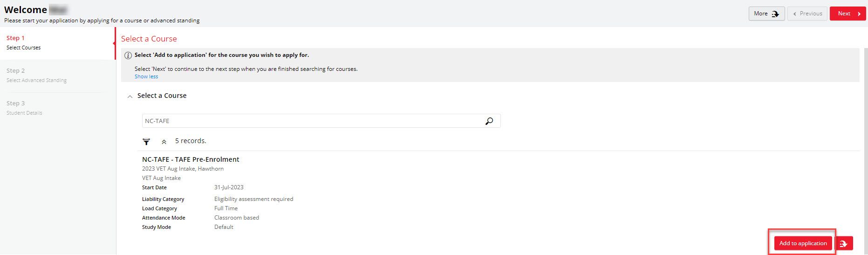The height and width of the screenshot is (255, 868).
Task: Collapse all records with double chevron icon
Action: click(x=164, y=142)
